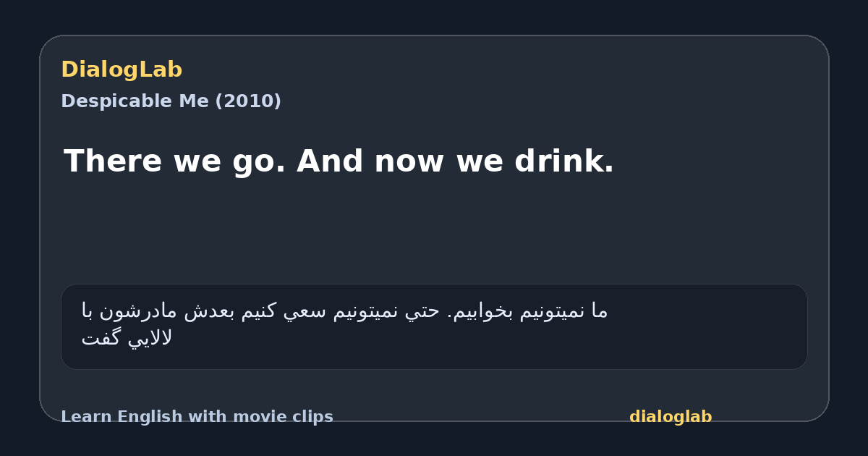Click the word "And" in the English sentence
Image resolution: width=868 pixels, height=456 pixels.
click(331, 161)
